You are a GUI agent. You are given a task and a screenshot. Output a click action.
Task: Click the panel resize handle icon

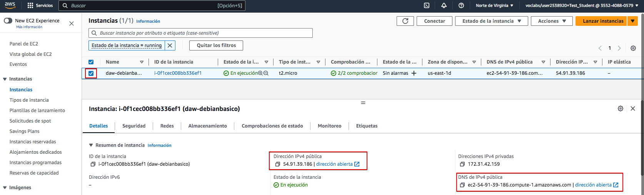pos(363,103)
